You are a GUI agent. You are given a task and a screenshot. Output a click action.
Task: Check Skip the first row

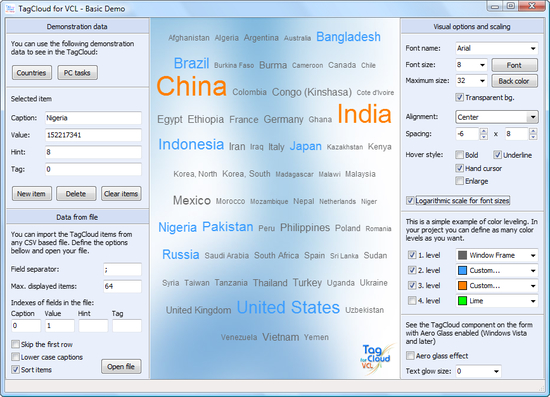click(15, 344)
